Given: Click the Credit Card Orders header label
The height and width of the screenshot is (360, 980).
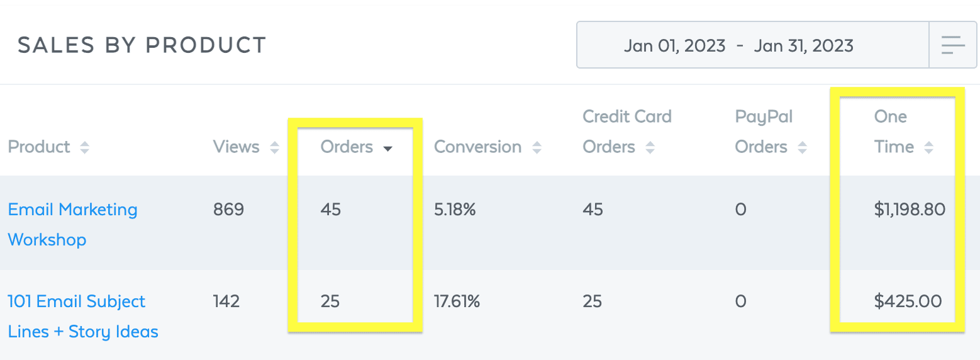Looking at the screenshot, I should [x=627, y=132].
